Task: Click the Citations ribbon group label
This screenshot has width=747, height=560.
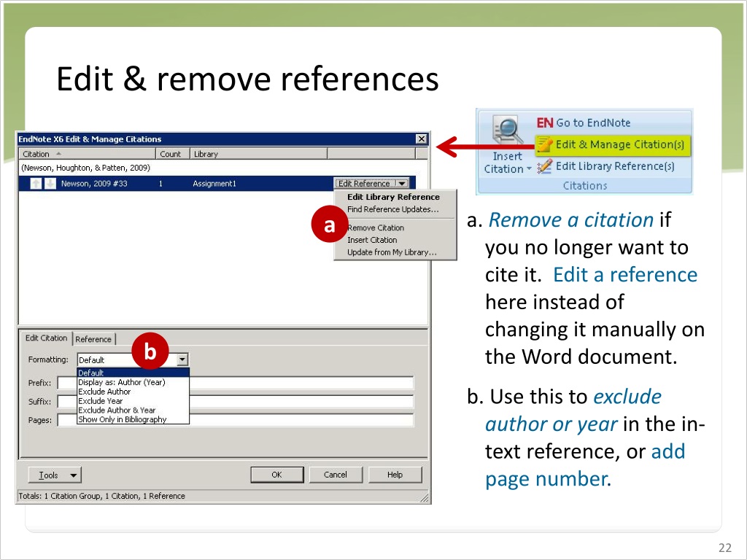Action: click(x=585, y=186)
